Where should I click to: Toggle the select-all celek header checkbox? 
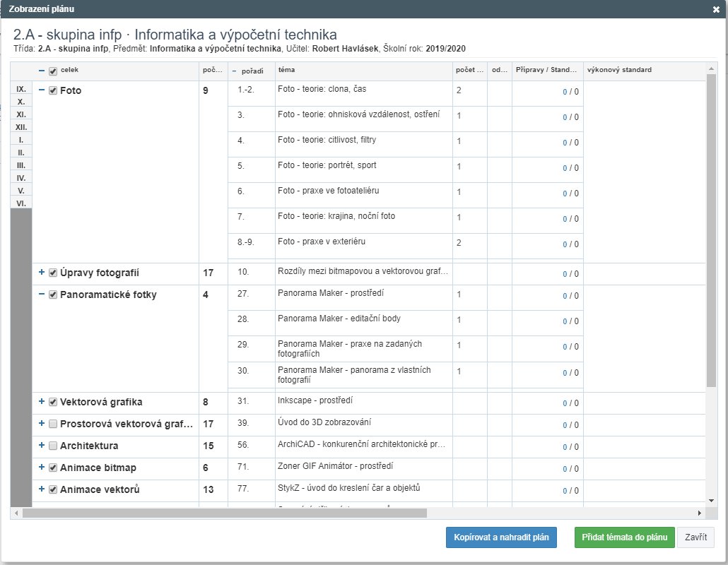[53, 71]
